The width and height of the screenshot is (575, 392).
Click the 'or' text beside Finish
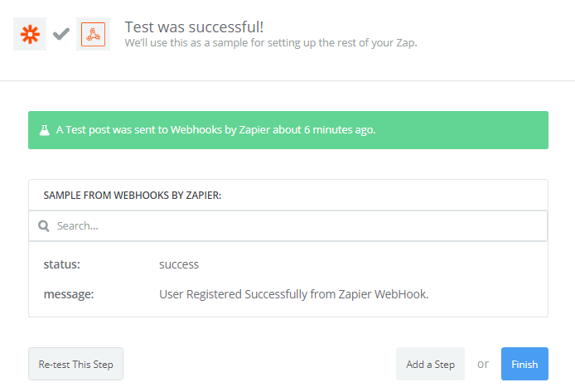483,364
